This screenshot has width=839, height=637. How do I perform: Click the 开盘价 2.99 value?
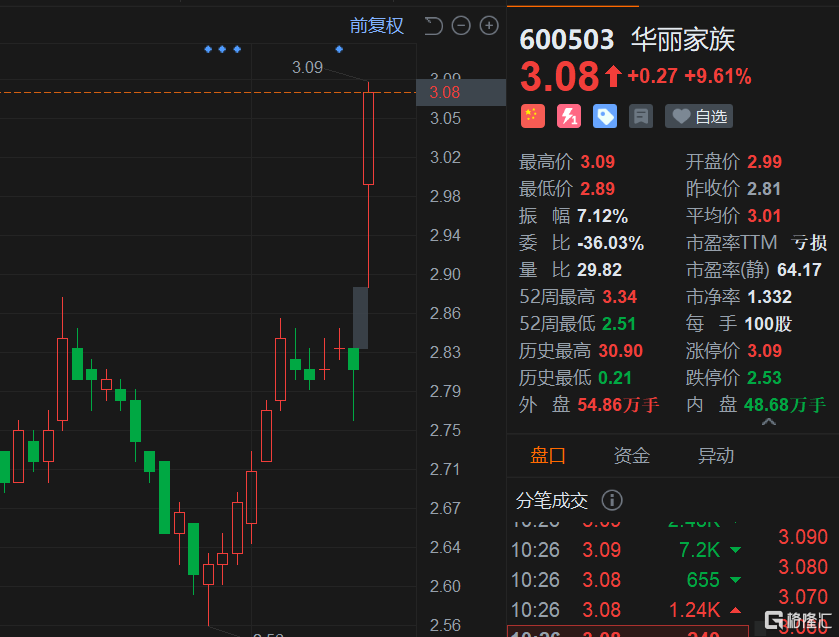click(x=765, y=162)
